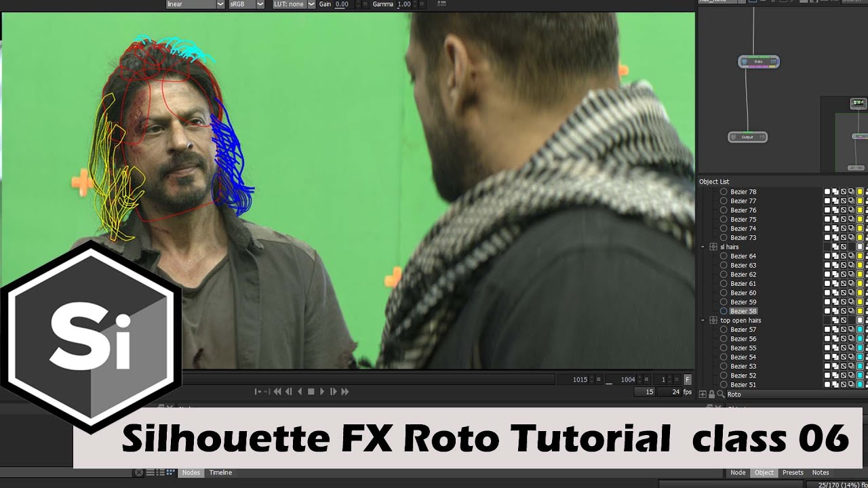Click the white color swatch of sl hairs
Viewport: 868px width, 488px height.
click(860, 247)
